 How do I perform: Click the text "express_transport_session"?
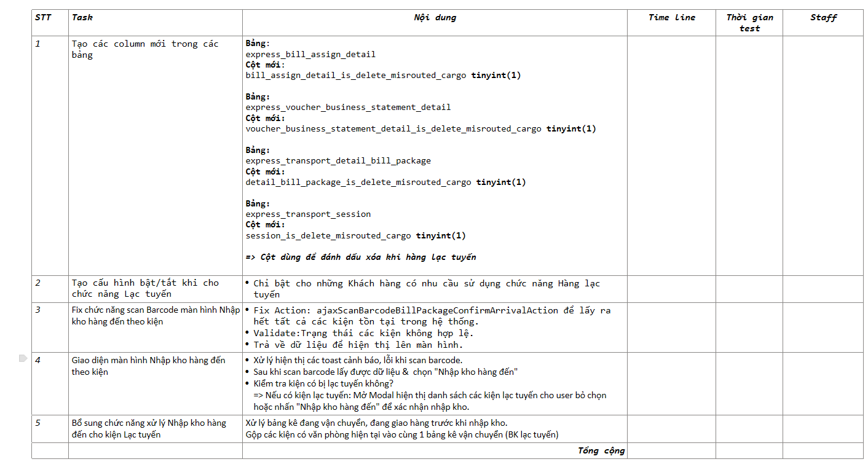308,214
